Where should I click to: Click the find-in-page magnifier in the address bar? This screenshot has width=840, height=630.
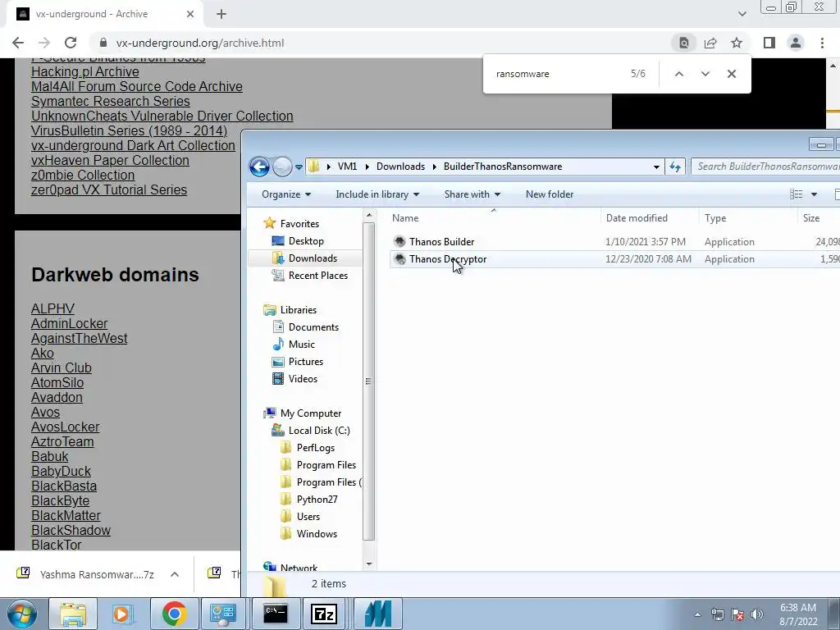[x=684, y=43]
